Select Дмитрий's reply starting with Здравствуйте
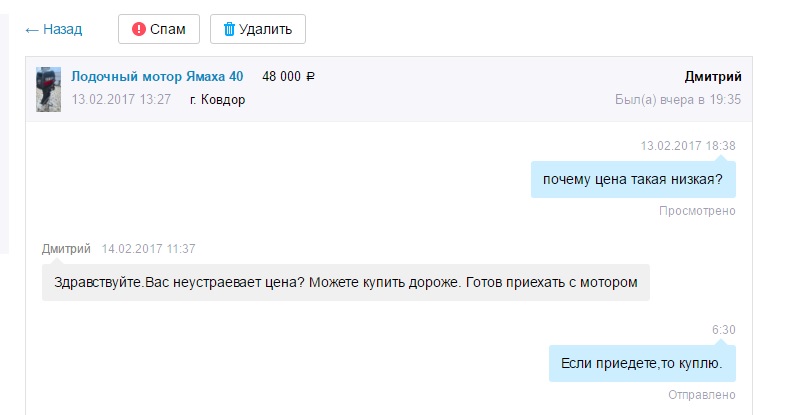 point(345,282)
